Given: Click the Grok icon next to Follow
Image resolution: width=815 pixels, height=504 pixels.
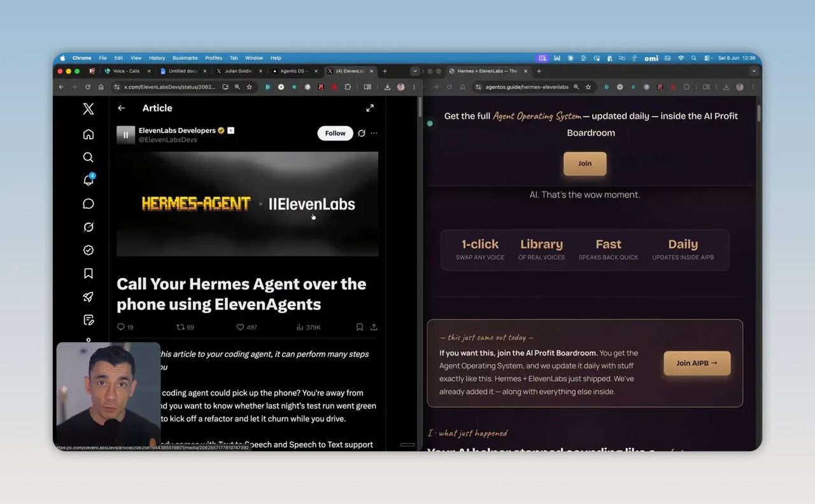Looking at the screenshot, I should pyautogui.click(x=362, y=133).
